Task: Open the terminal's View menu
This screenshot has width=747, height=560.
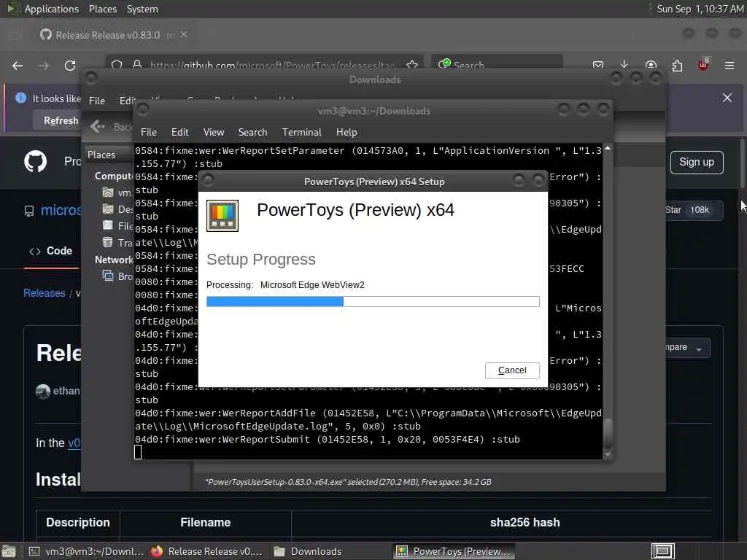Action: click(x=214, y=133)
